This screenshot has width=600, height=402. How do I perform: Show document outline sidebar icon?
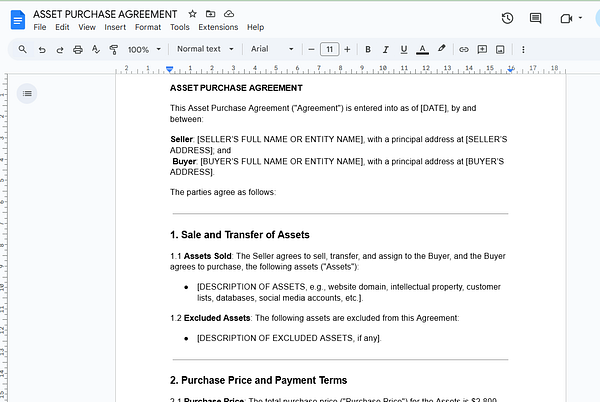pyautogui.click(x=28, y=93)
